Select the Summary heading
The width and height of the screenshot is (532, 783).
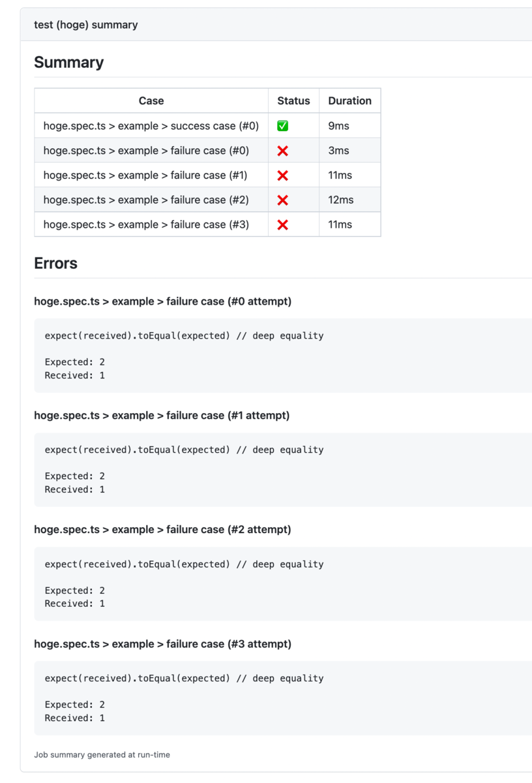69,63
